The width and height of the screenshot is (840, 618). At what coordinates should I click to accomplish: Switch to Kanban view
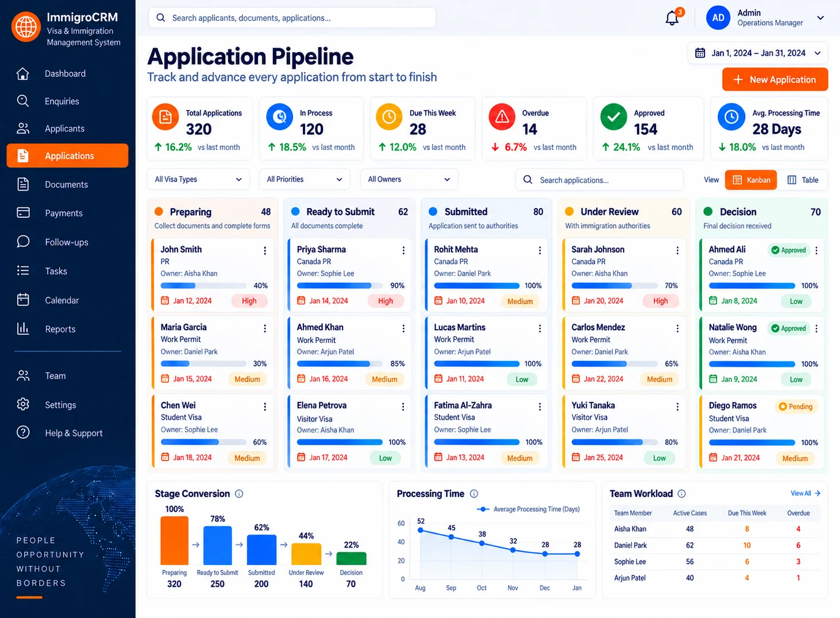point(751,180)
